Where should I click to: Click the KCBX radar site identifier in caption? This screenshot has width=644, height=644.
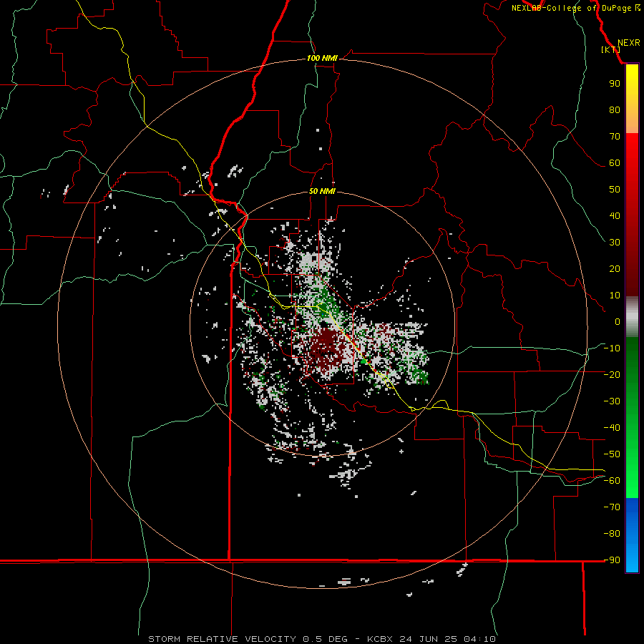click(x=380, y=639)
